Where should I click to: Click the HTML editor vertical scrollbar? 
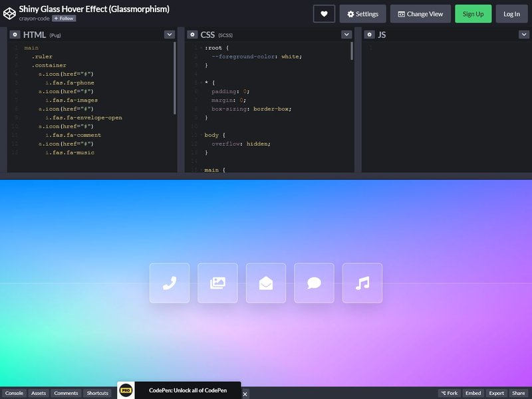(x=175, y=78)
